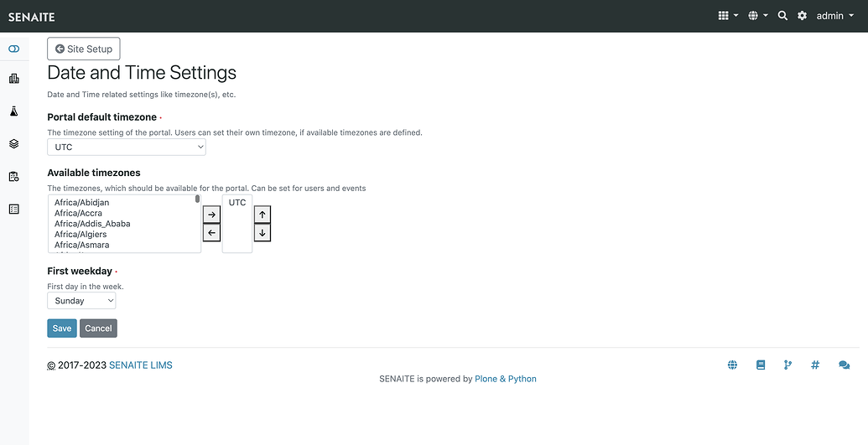Viewport: 868px width, 445px height.
Task: Open the apps grid menu in header
Action: click(x=728, y=15)
